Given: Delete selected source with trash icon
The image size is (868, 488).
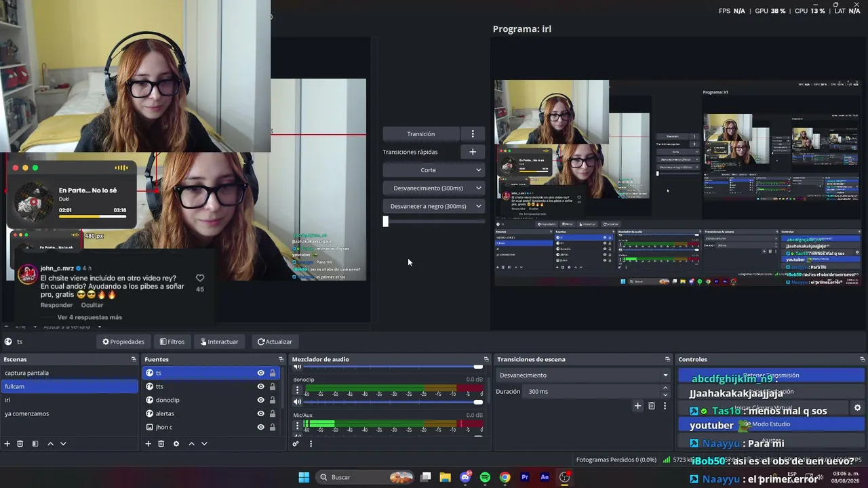Looking at the screenshot, I should coord(161,444).
